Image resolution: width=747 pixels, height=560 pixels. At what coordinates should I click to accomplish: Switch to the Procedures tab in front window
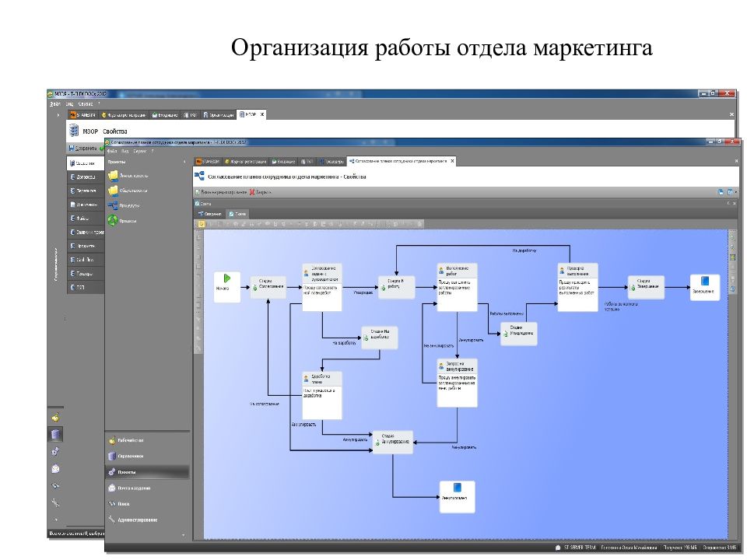click(331, 162)
